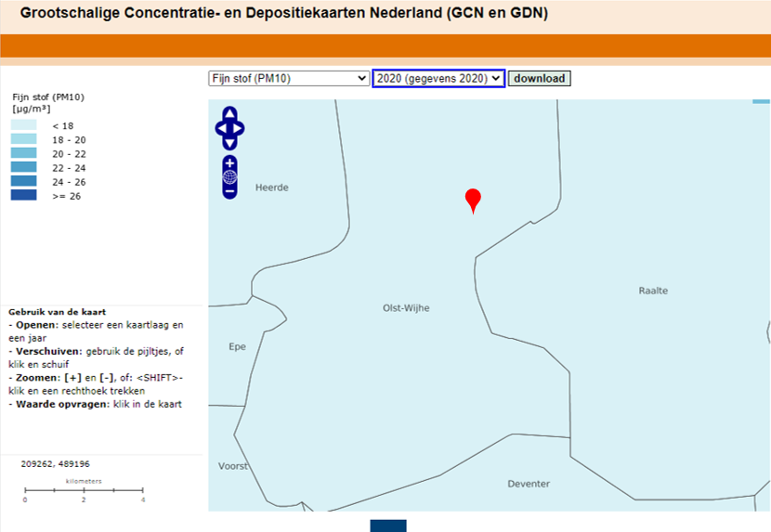Screen dimensions: 771x532
Task: Click the '>= 26' legend color swatch
Action: click(23, 195)
